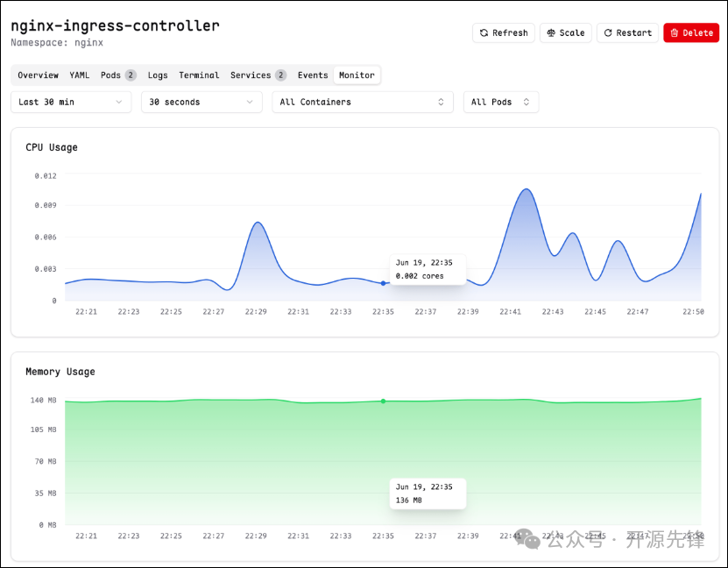Open the All Containers selector
The height and width of the screenshot is (568, 728).
point(363,102)
